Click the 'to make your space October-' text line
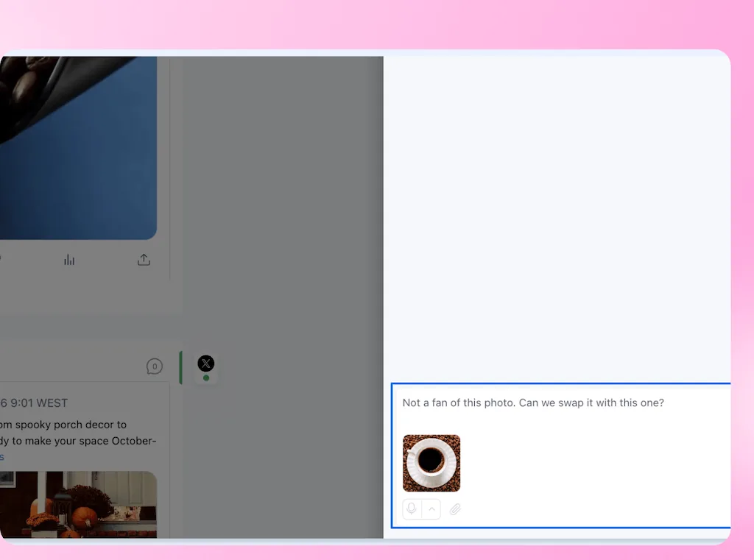The height and width of the screenshot is (560, 754). point(84,441)
